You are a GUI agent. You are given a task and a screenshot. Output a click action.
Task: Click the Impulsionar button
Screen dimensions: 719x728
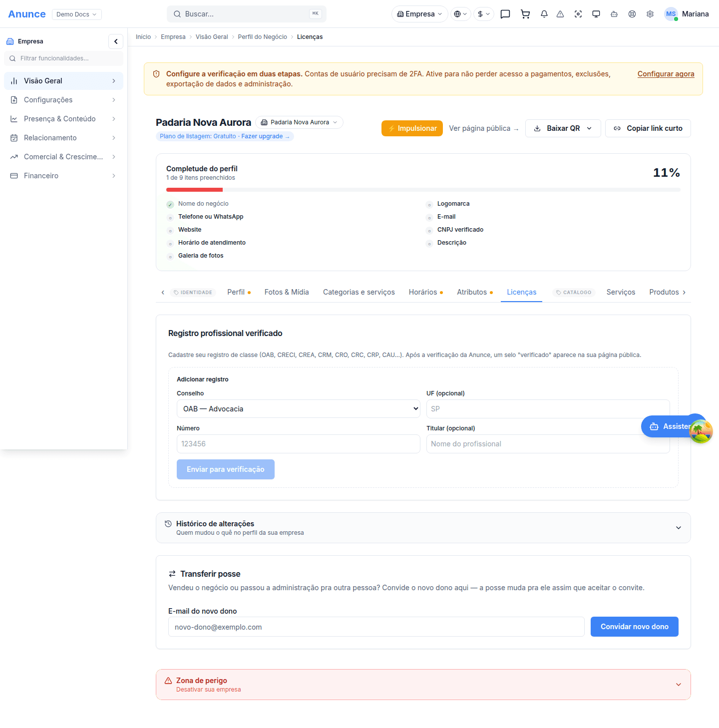(x=412, y=128)
